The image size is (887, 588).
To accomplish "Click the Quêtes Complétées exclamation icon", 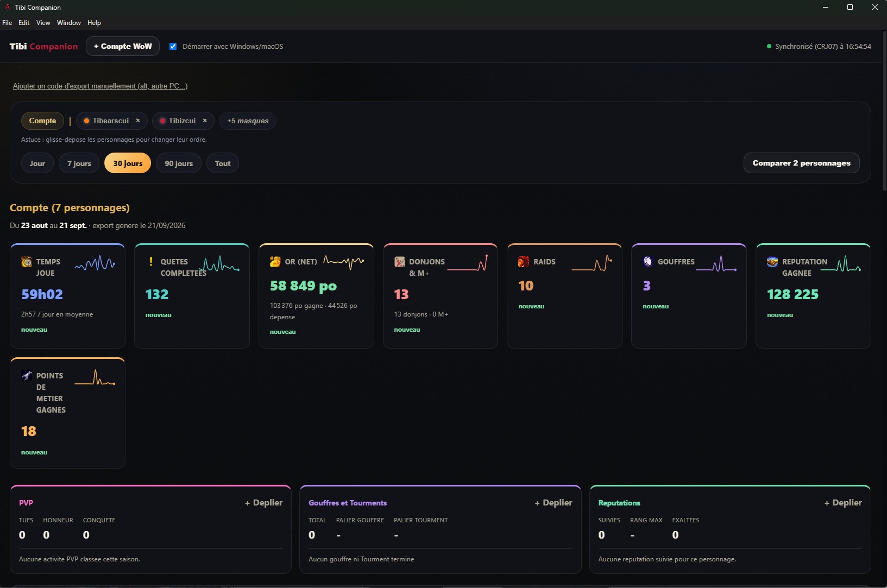I will (150, 262).
